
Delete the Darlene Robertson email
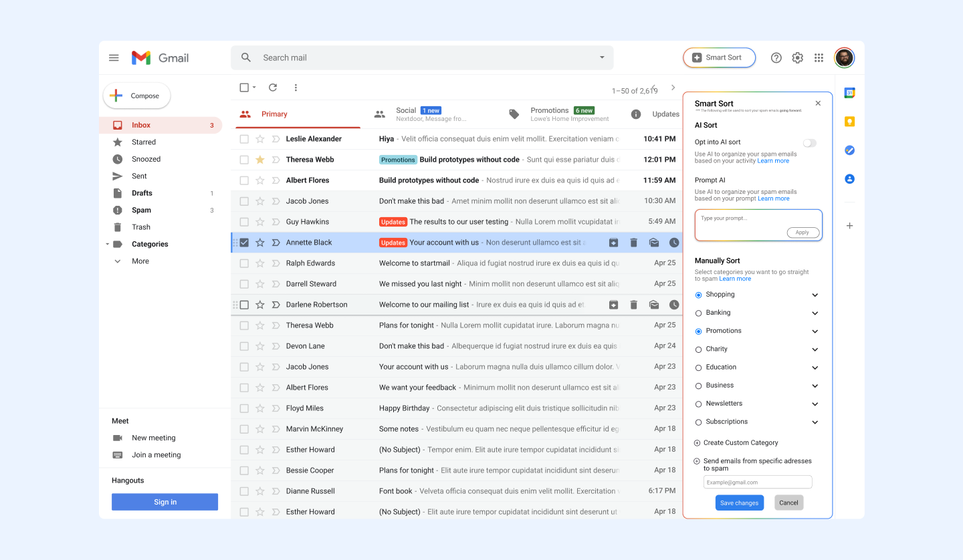point(634,305)
